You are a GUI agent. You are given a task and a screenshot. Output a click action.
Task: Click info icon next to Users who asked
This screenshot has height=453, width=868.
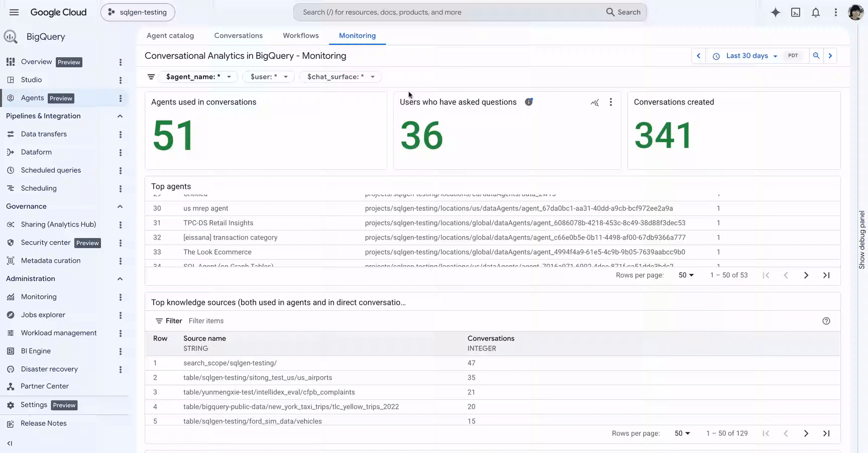tap(529, 102)
